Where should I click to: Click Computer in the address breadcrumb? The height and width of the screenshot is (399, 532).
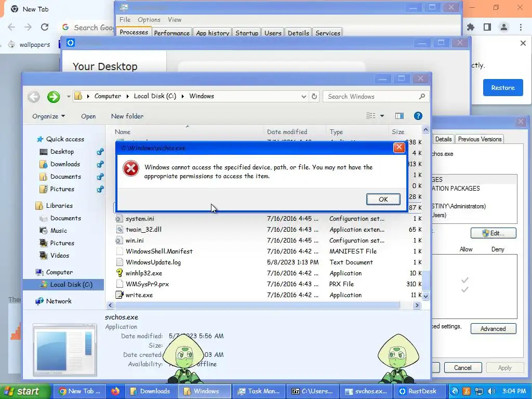[108, 96]
